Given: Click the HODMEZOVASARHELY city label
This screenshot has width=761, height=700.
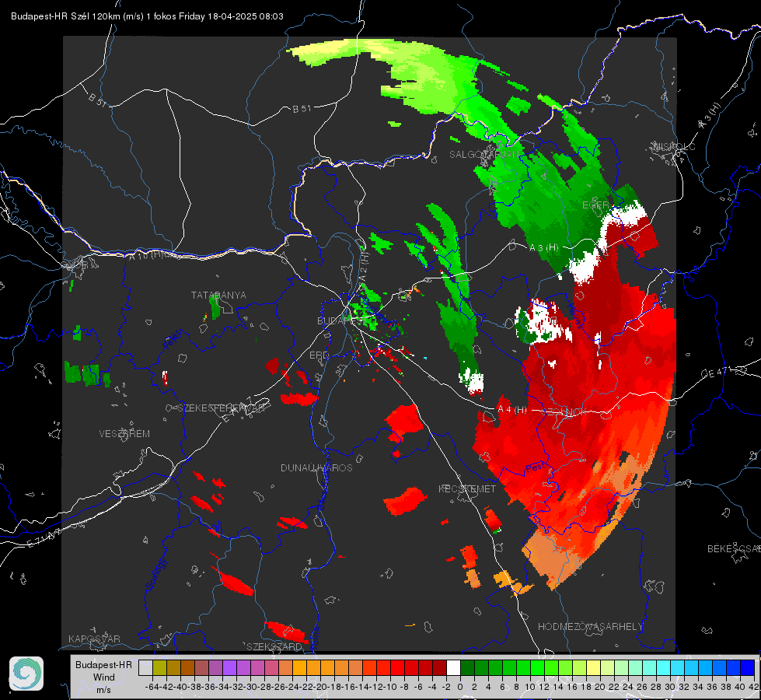Looking at the screenshot, I should pyautogui.click(x=591, y=626).
